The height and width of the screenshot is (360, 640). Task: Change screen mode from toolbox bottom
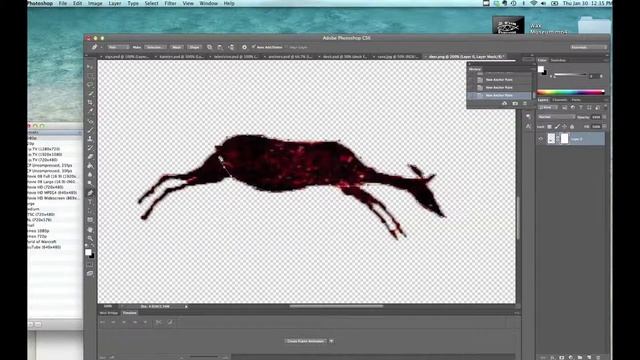click(90, 273)
